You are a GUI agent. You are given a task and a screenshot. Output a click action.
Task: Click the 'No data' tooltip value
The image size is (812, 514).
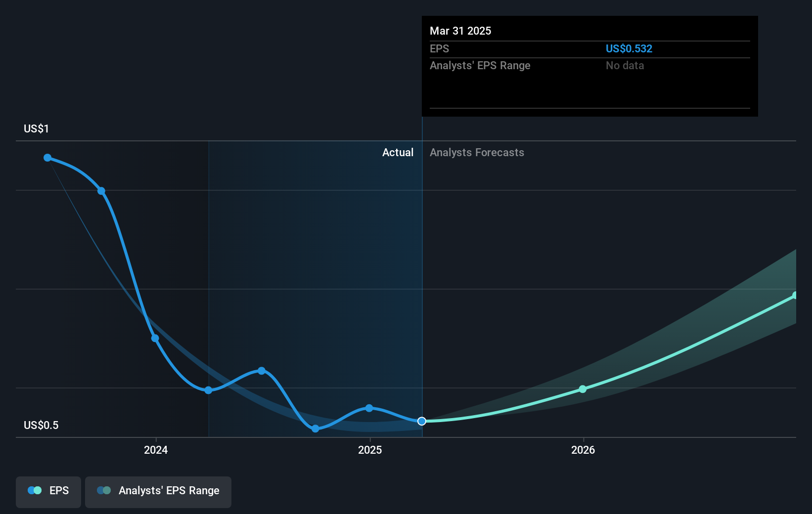coord(625,65)
